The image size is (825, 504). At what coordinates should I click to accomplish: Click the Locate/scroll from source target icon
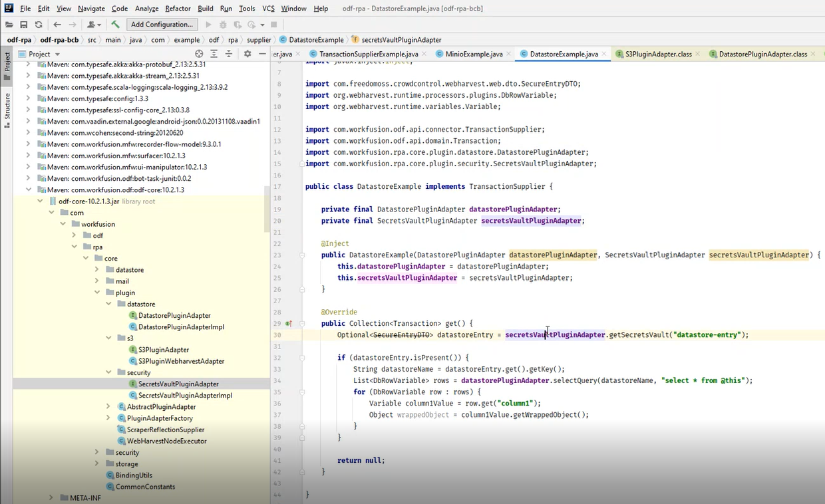tap(199, 54)
